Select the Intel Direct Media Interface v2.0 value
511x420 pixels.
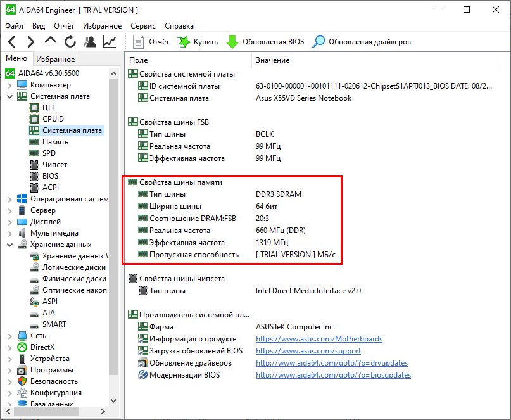pyautogui.click(x=308, y=291)
